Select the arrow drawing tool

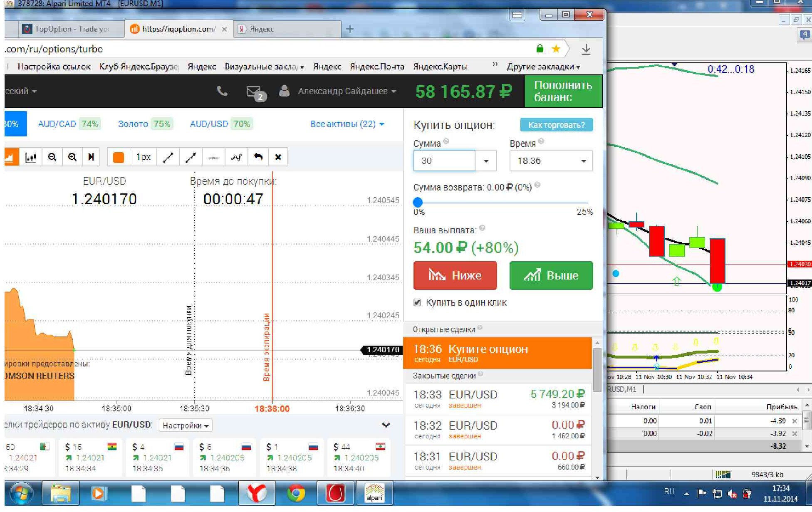[x=191, y=157]
